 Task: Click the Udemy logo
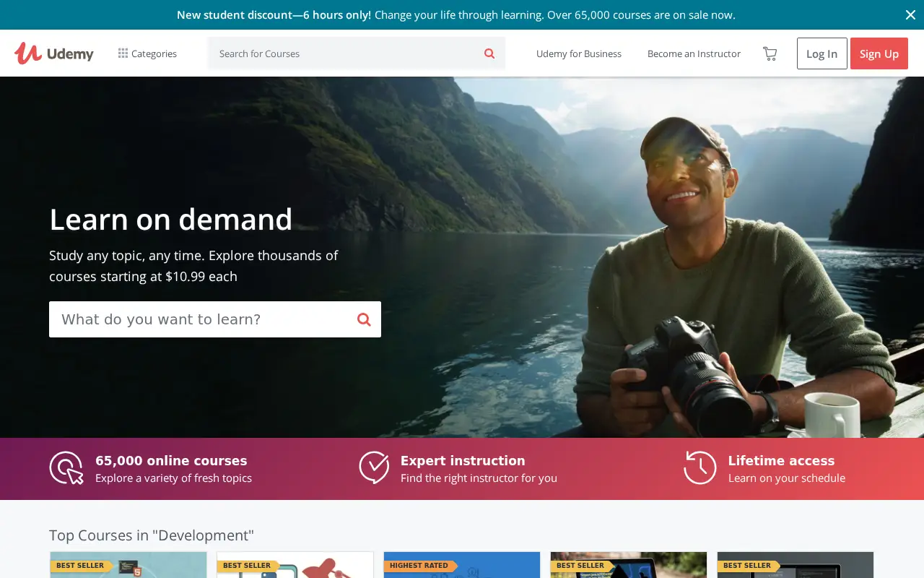pyautogui.click(x=54, y=53)
